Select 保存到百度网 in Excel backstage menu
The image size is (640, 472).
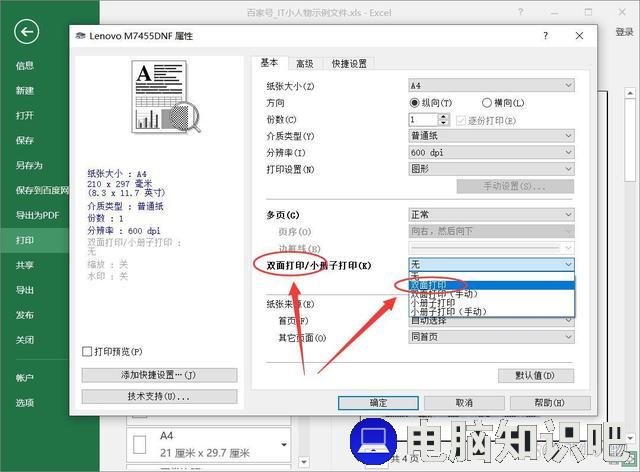click(x=42, y=190)
